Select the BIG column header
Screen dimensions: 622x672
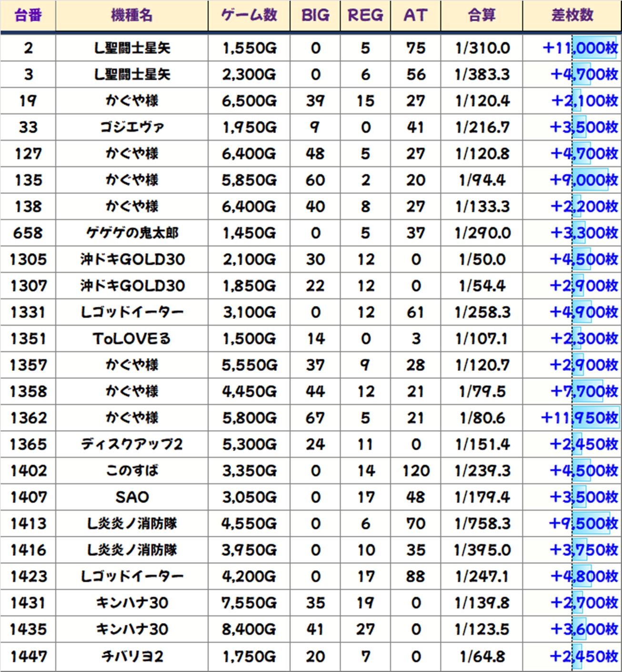[x=315, y=15]
